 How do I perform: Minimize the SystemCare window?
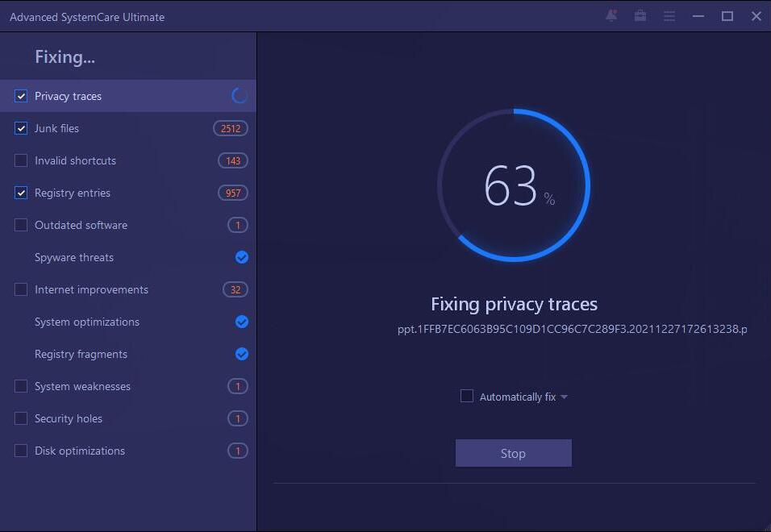click(x=698, y=16)
